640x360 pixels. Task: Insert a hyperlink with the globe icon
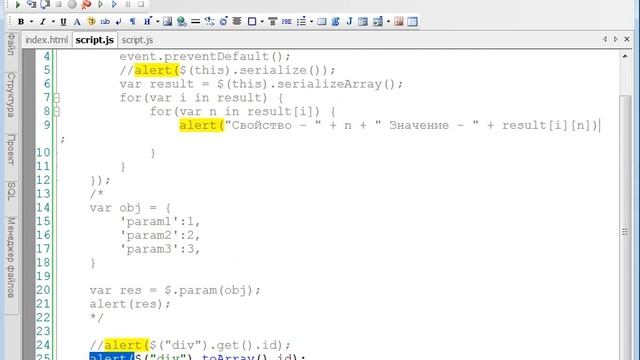click(x=182, y=21)
